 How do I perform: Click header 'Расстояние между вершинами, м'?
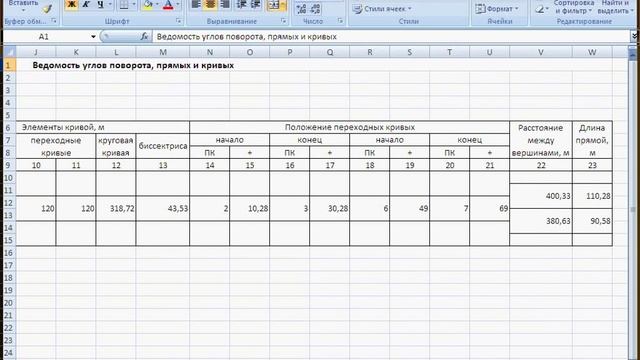click(x=541, y=140)
